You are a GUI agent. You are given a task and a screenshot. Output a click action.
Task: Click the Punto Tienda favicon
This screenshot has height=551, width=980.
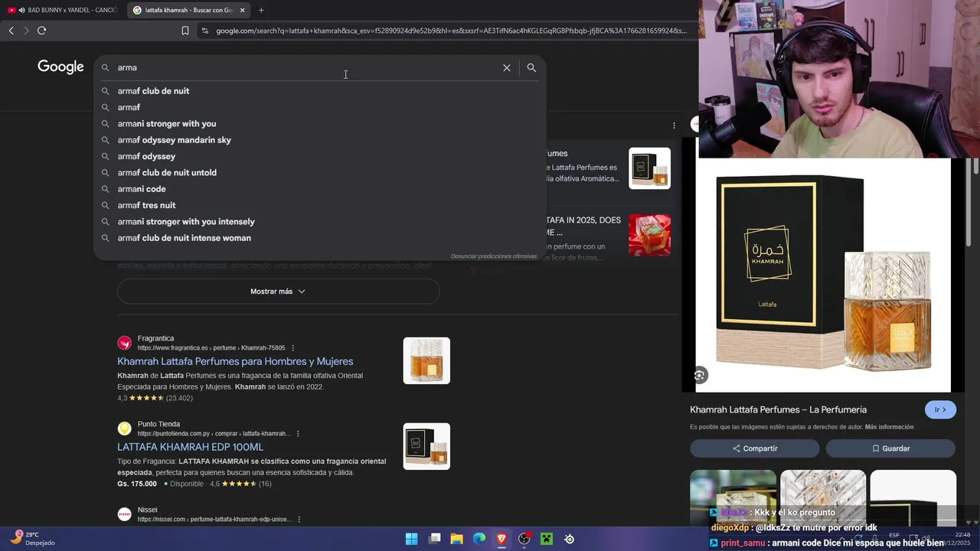tap(124, 429)
